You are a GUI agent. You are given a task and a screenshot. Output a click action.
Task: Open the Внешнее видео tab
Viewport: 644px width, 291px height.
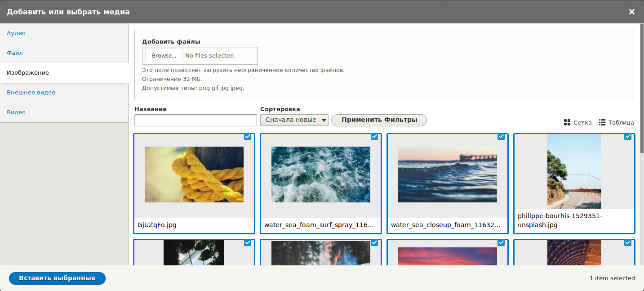tap(64, 93)
